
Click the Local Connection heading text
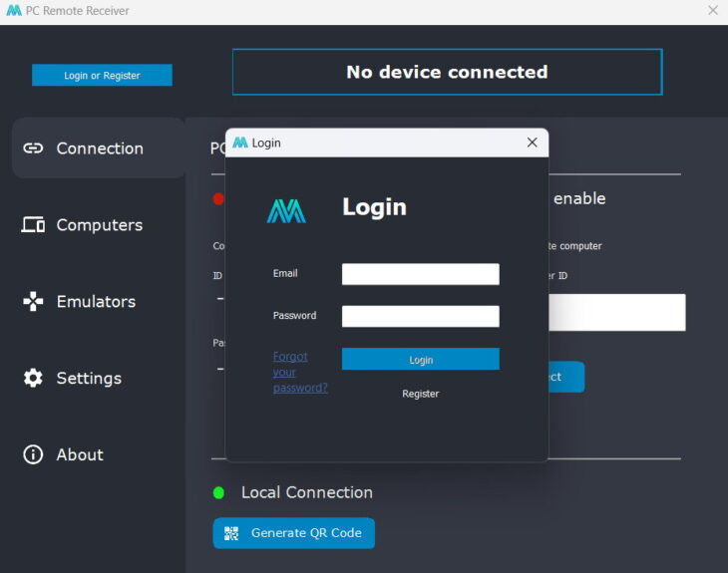[x=307, y=492]
